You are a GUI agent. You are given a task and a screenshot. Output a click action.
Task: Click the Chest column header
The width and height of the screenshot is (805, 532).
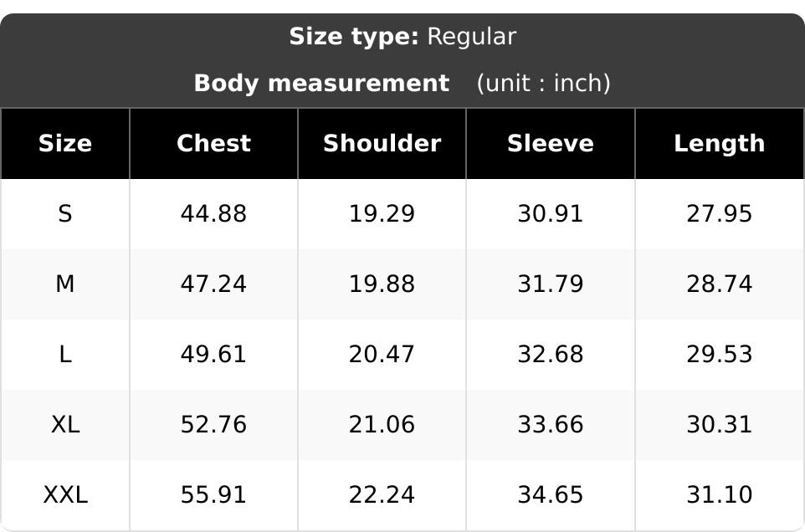coord(213,144)
